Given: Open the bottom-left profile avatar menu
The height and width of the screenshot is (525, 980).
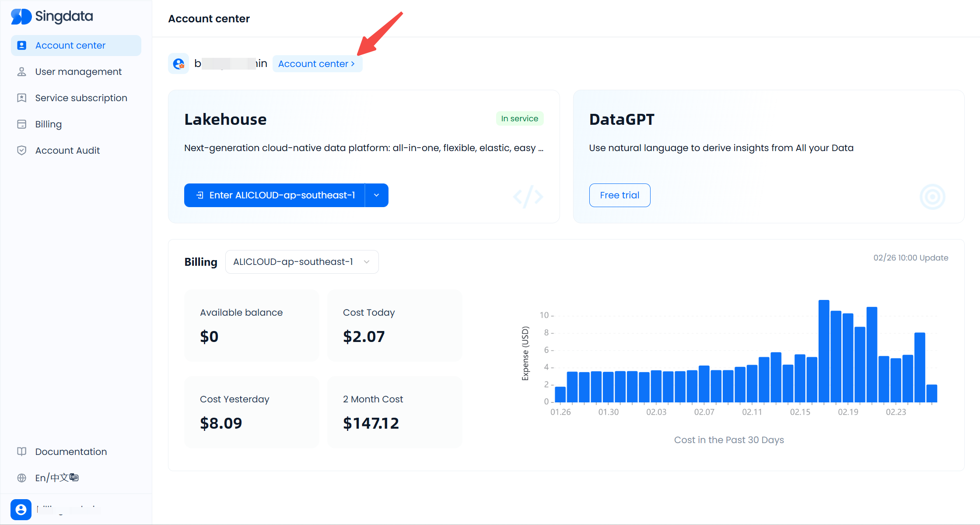Looking at the screenshot, I should pyautogui.click(x=21, y=509).
